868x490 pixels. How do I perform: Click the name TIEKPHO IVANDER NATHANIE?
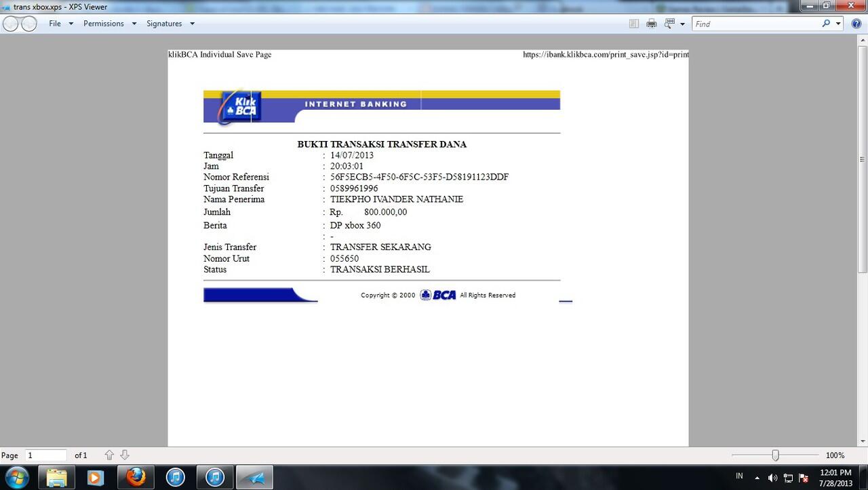[397, 200]
